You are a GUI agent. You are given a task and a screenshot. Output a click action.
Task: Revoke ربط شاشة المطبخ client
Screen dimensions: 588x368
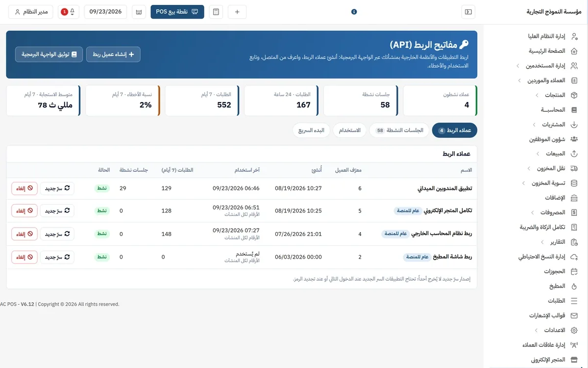(x=24, y=257)
